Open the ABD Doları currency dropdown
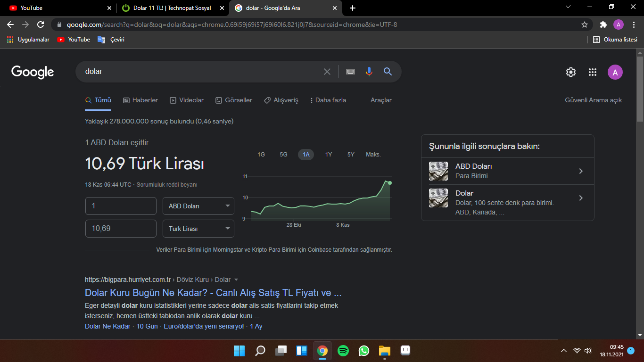644x362 pixels. click(198, 206)
